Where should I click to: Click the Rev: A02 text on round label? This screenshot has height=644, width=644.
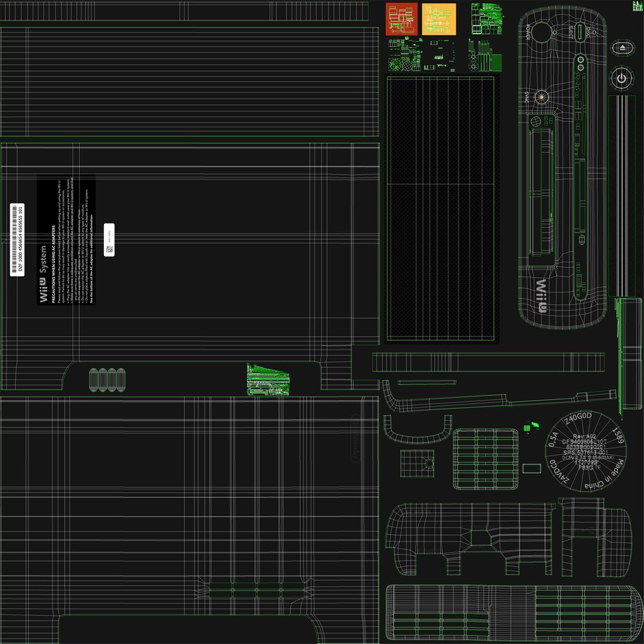click(584, 436)
